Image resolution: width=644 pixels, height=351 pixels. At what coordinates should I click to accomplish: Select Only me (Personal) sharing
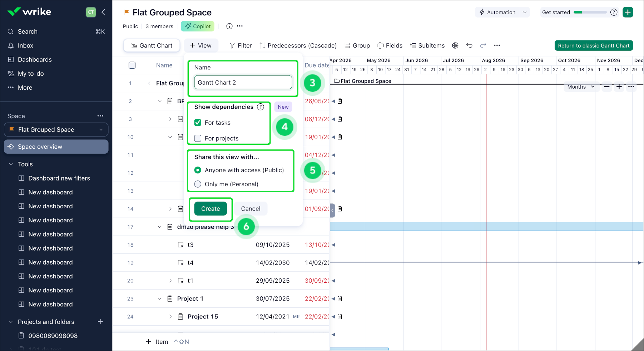(198, 184)
